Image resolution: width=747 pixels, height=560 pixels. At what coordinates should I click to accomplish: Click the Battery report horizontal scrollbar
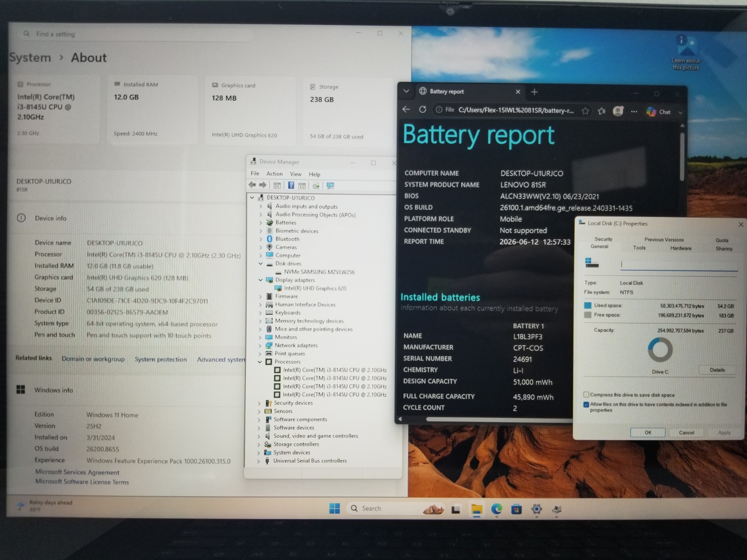pos(500,419)
